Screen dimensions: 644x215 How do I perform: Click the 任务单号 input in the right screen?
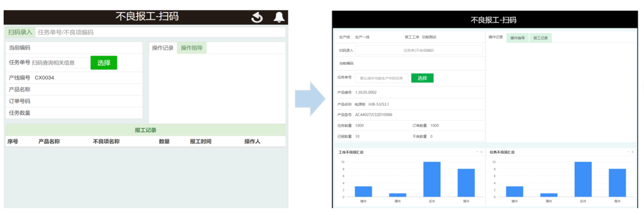coord(381,78)
